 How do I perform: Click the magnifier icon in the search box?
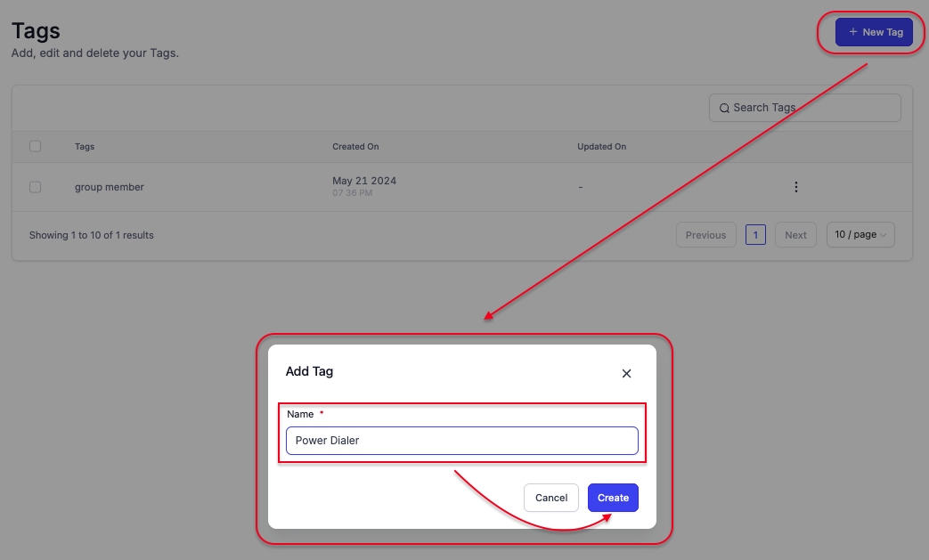click(x=723, y=108)
